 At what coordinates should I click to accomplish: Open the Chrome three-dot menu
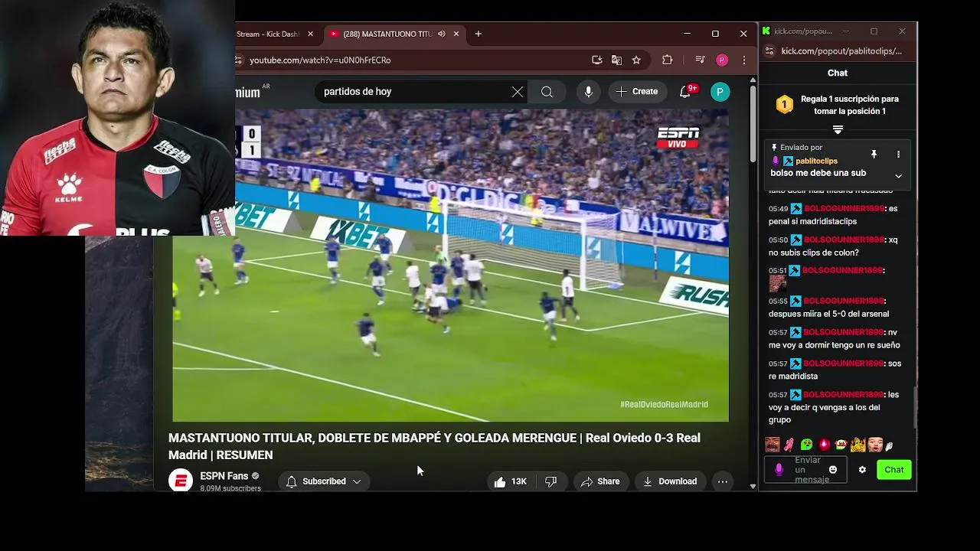click(x=743, y=60)
